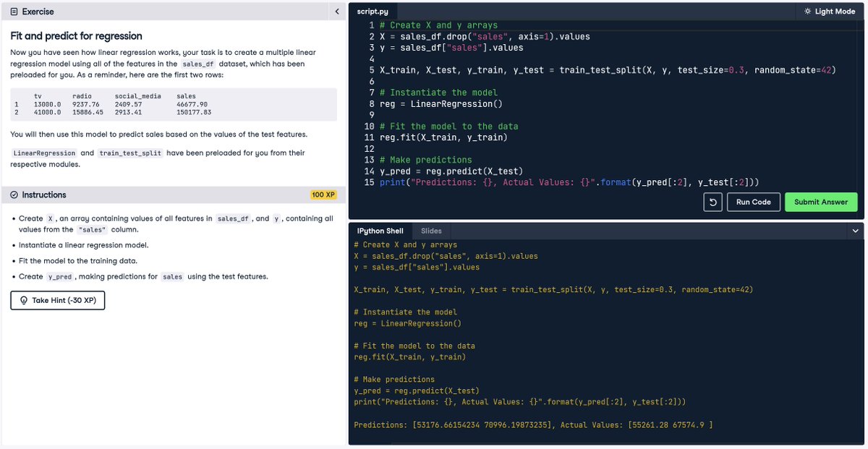Click the checkmark icon beside Instructions
The width and height of the screenshot is (868, 449).
[14, 194]
